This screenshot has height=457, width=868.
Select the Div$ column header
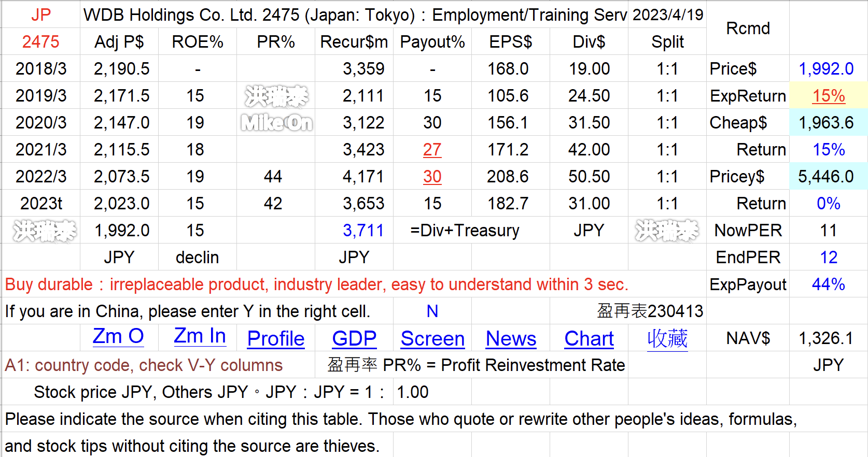point(589,42)
